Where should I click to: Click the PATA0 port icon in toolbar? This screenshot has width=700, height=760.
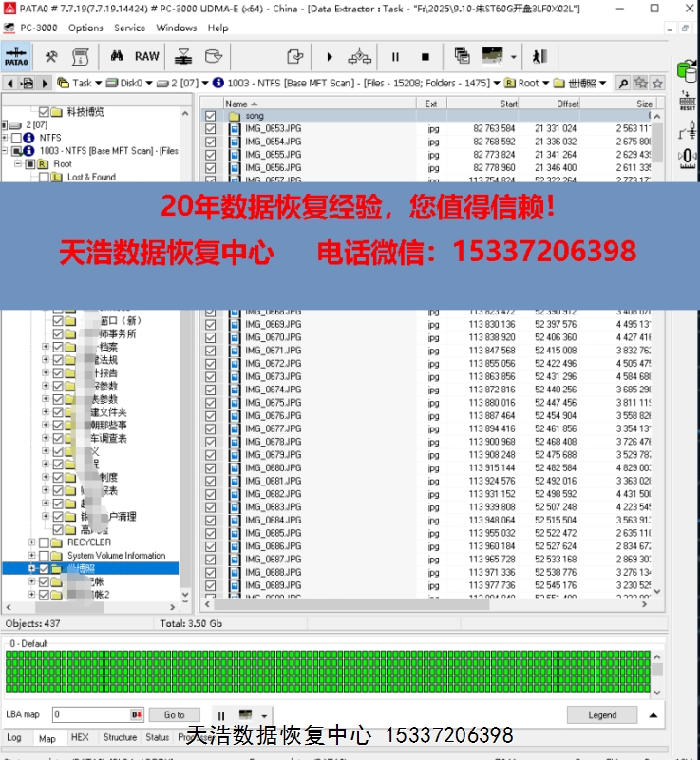15,57
